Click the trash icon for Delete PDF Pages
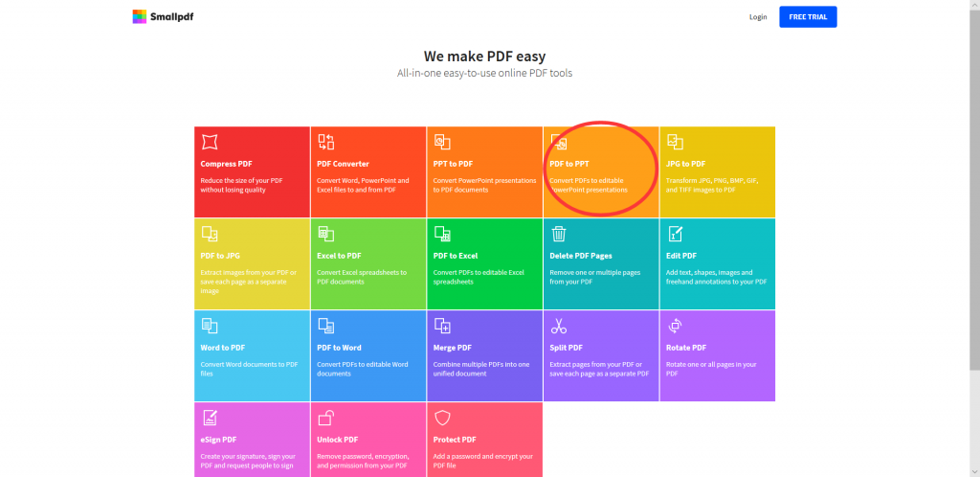This screenshot has width=980, height=477. [x=558, y=234]
